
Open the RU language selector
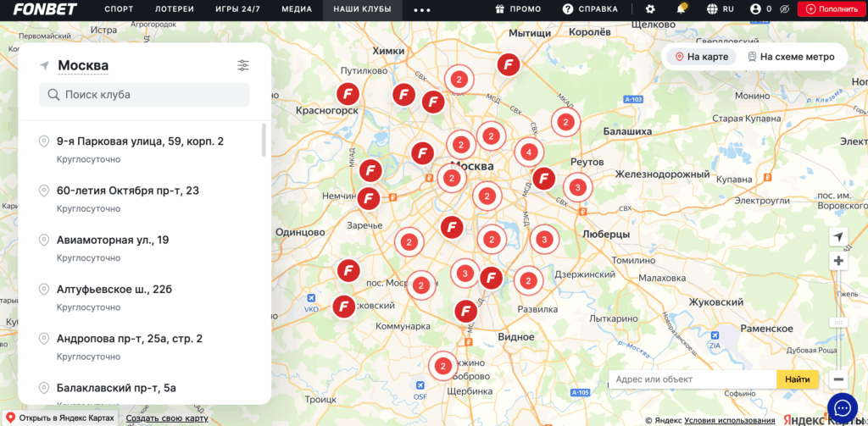pyautogui.click(x=728, y=9)
